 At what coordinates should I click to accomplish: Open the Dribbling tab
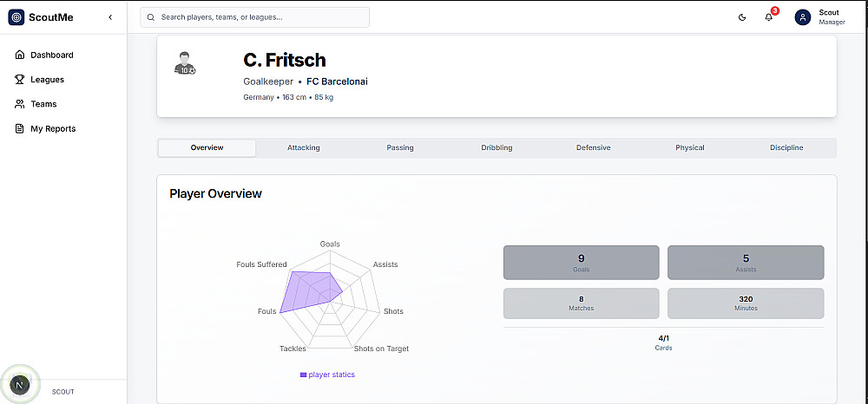coord(496,148)
